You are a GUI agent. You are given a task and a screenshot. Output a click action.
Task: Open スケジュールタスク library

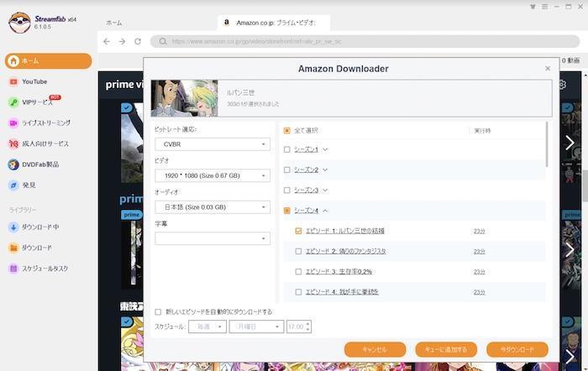pyautogui.click(x=39, y=269)
